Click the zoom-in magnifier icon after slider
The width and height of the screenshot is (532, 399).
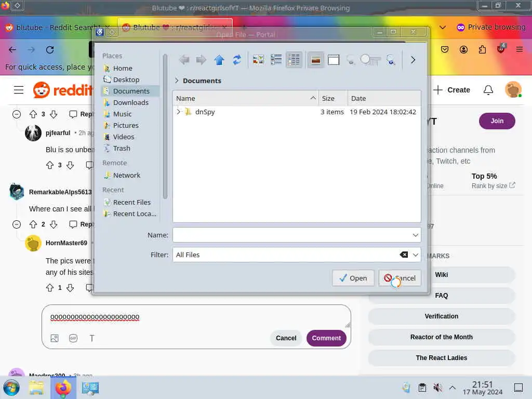391,60
